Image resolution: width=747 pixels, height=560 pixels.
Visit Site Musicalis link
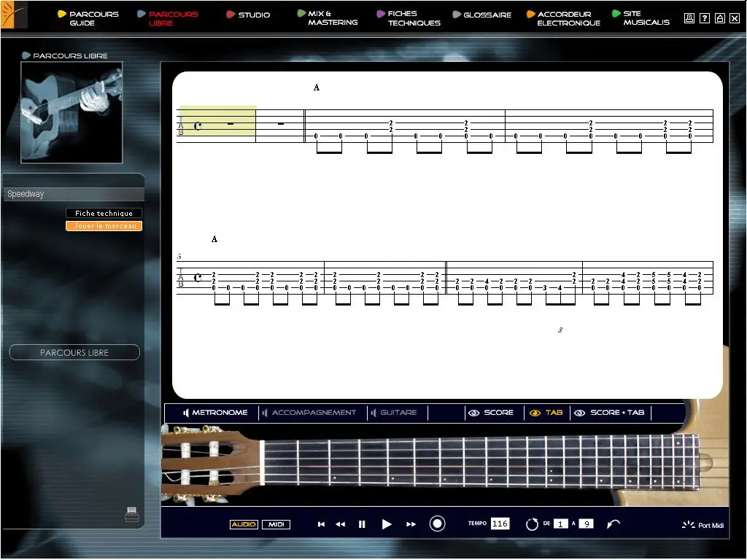[640, 18]
